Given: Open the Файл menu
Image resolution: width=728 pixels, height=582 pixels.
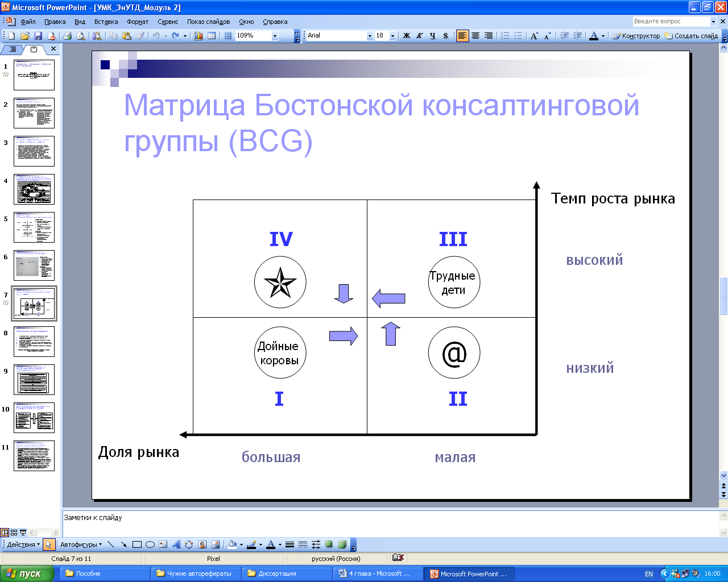Looking at the screenshot, I should (28, 22).
